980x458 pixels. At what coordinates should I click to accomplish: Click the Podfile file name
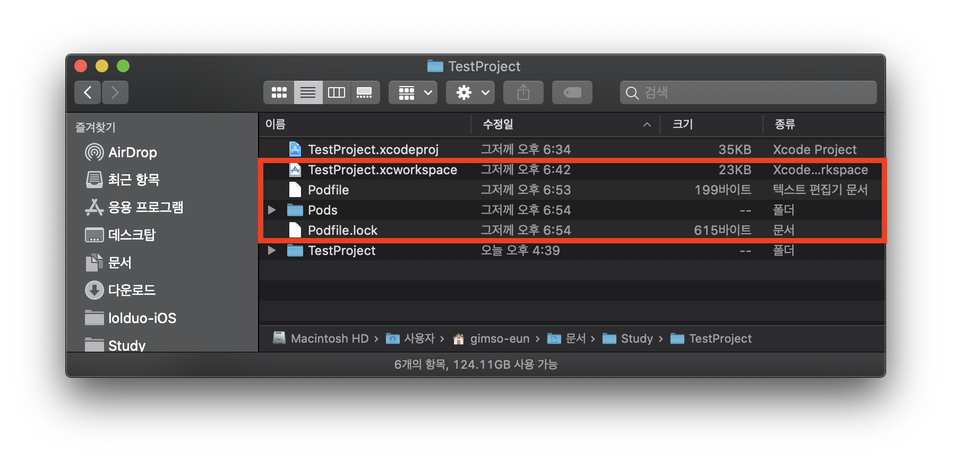click(x=328, y=190)
